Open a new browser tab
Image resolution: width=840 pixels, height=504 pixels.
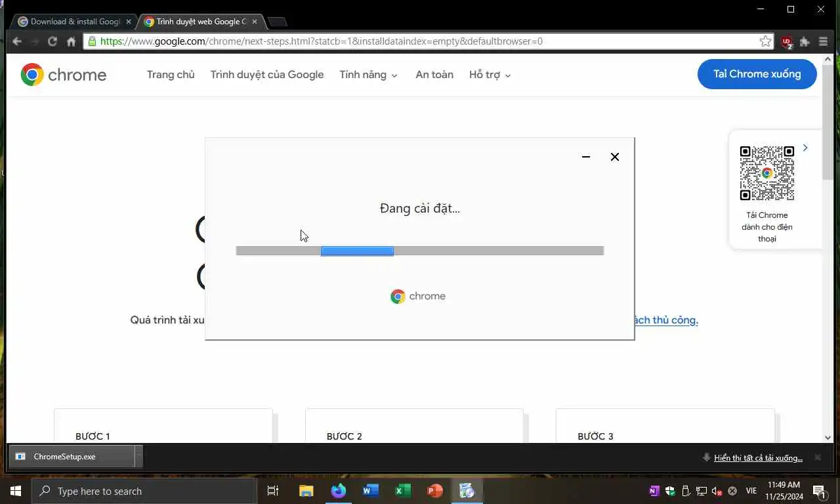pyautogui.click(x=278, y=22)
